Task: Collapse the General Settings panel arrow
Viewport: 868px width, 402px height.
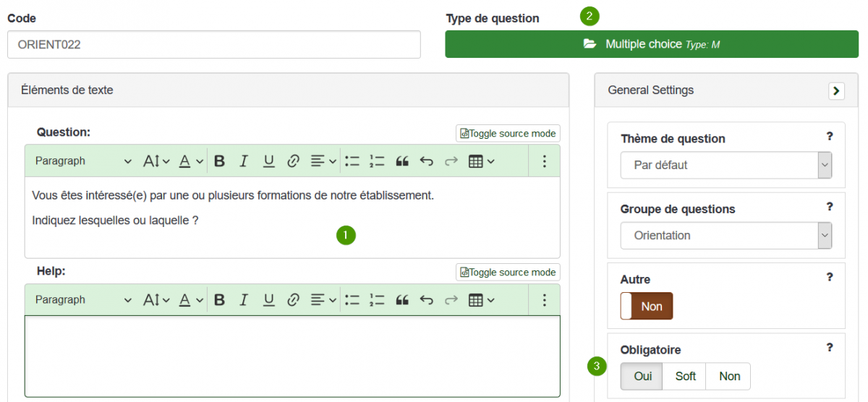Action: tap(837, 91)
